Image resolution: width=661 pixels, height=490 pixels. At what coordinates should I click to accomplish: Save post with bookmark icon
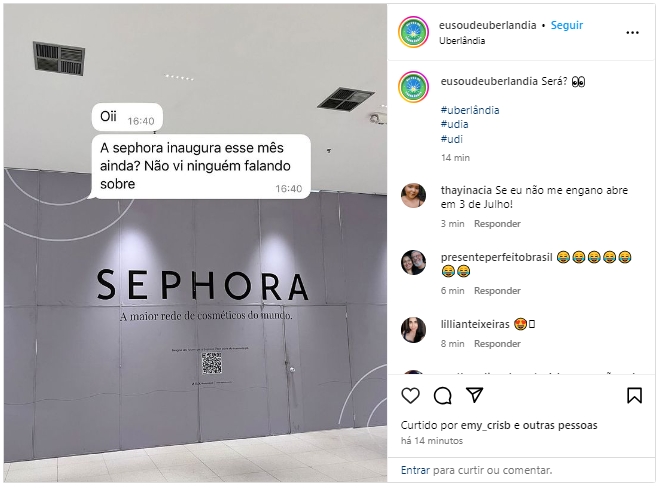click(x=634, y=396)
